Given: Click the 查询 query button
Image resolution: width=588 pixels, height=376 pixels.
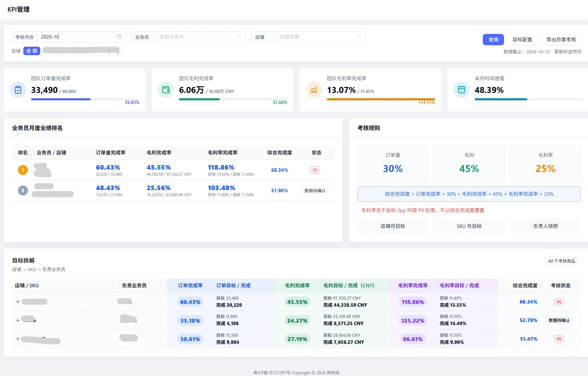Looking at the screenshot, I should coord(493,40).
